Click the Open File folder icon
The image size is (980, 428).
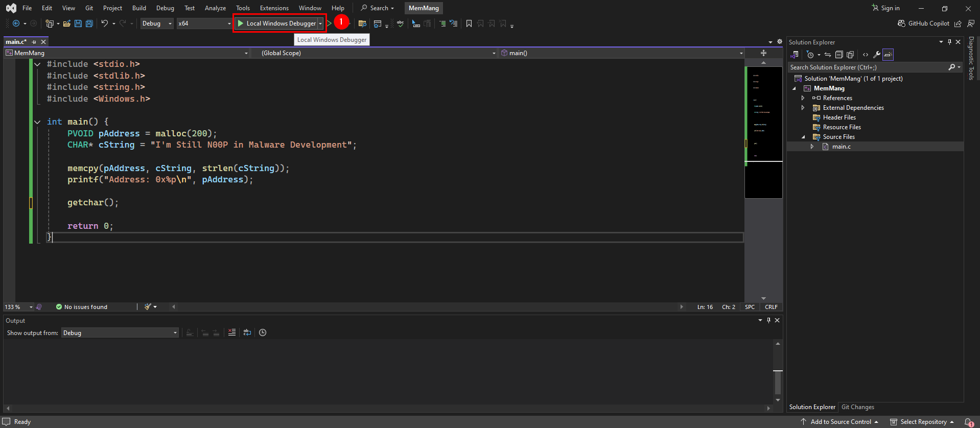[x=66, y=23]
